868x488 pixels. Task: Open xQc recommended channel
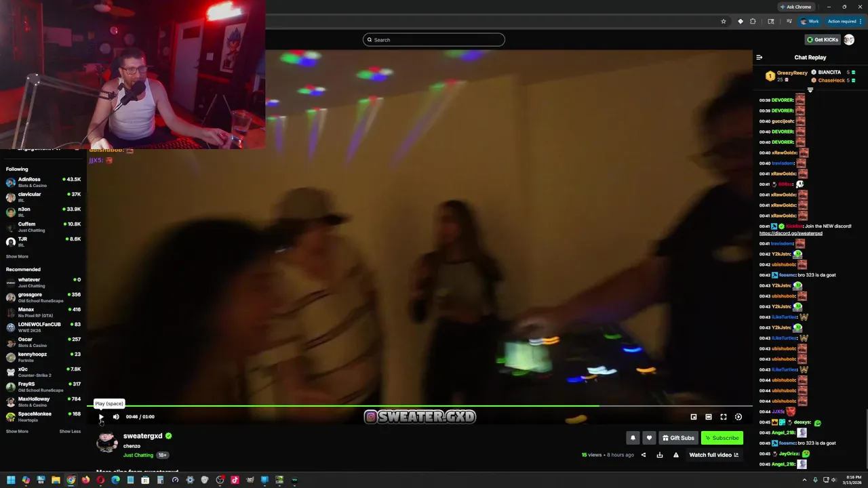click(43, 372)
